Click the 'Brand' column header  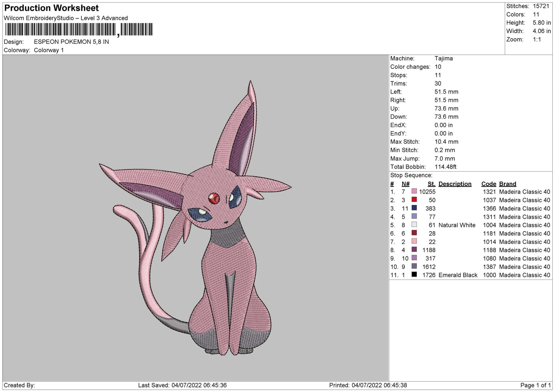[x=508, y=184]
